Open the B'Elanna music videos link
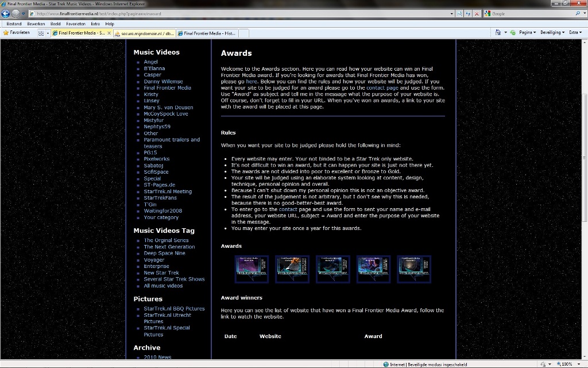The width and height of the screenshot is (588, 368). point(154,68)
